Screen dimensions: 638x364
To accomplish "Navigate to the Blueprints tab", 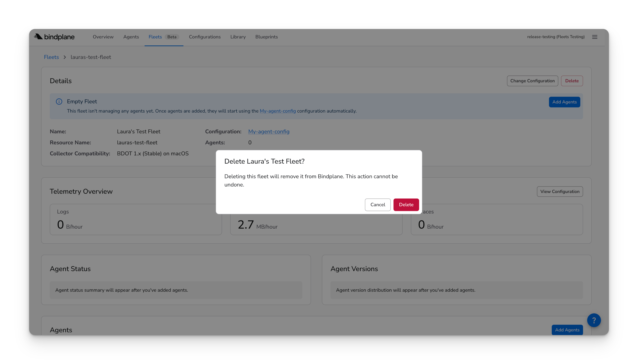I will click(x=267, y=37).
